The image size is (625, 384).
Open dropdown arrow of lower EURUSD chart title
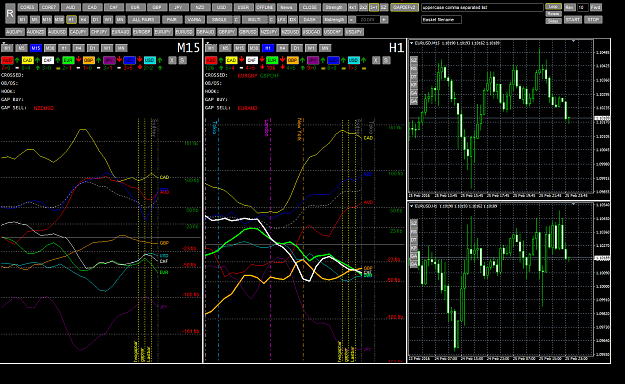pyautogui.click(x=412, y=206)
